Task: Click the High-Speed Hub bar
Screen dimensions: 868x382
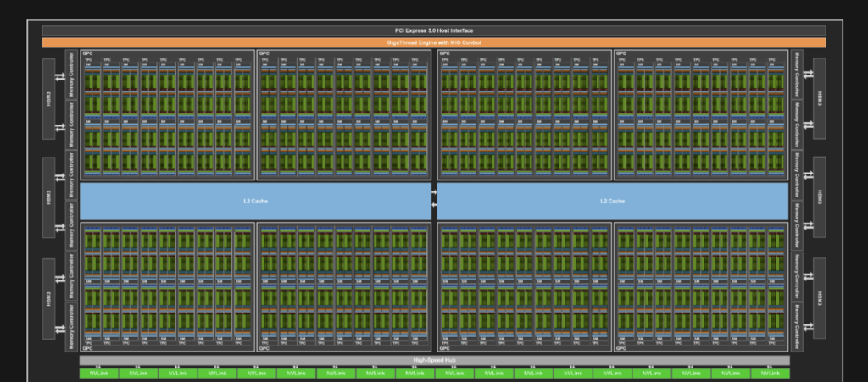Action: (x=435, y=361)
